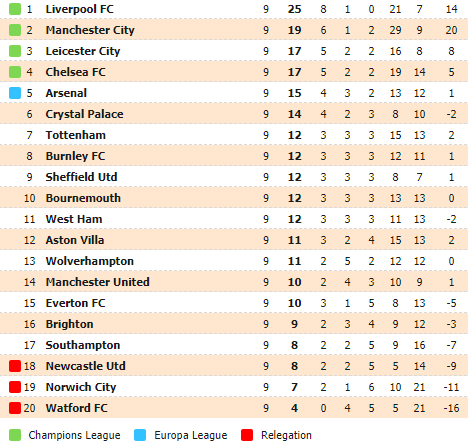Open the Tottenham team page
The image size is (468, 445).
76,135
